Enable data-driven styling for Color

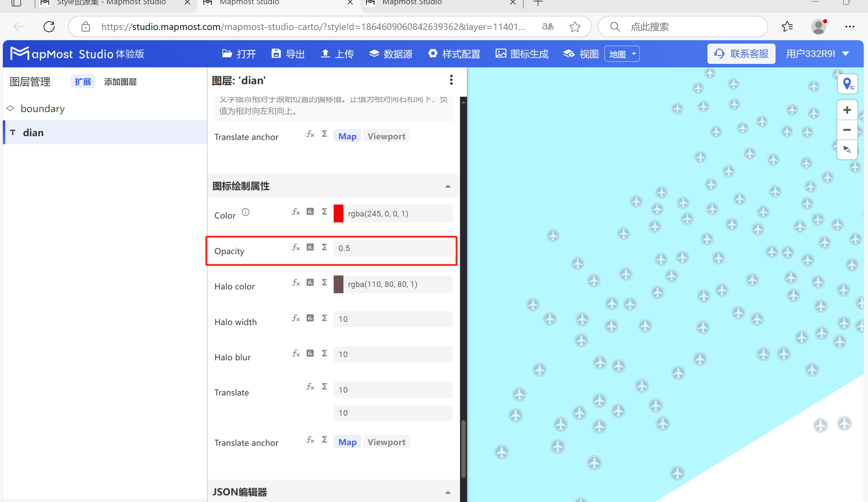pyautogui.click(x=310, y=212)
